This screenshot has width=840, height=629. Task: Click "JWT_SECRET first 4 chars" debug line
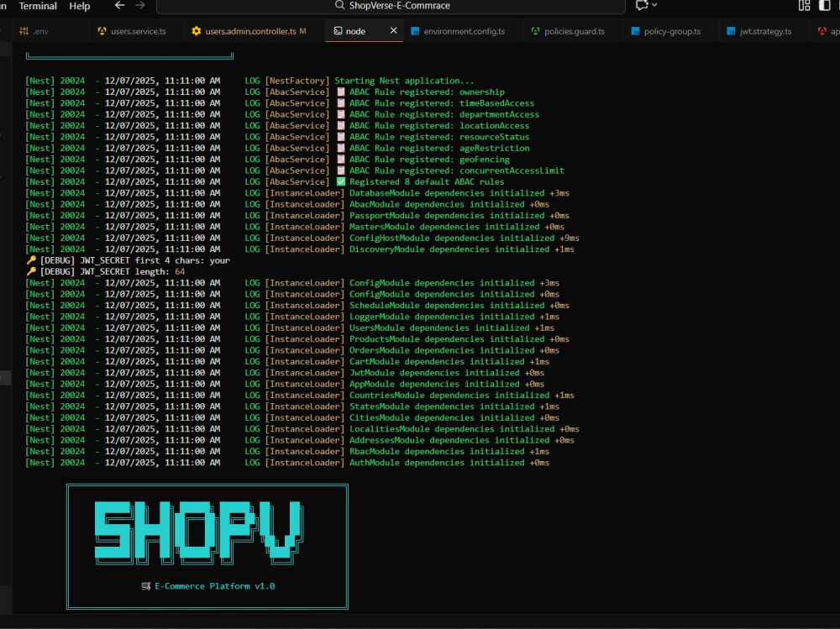click(x=128, y=260)
